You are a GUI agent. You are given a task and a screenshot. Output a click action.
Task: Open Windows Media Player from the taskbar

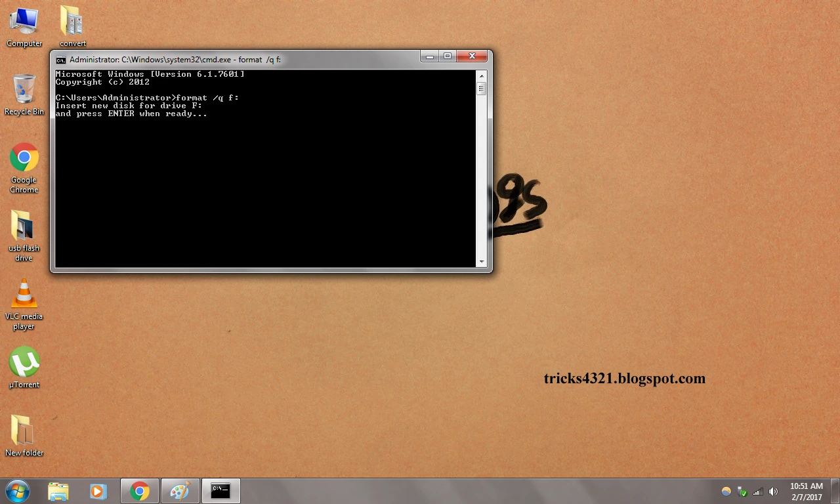click(98, 491)
